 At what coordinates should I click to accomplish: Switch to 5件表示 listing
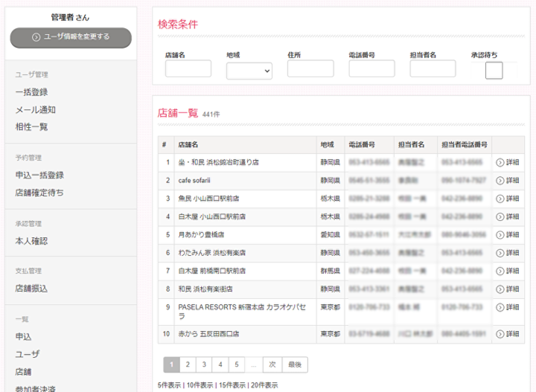click(170, 385)
